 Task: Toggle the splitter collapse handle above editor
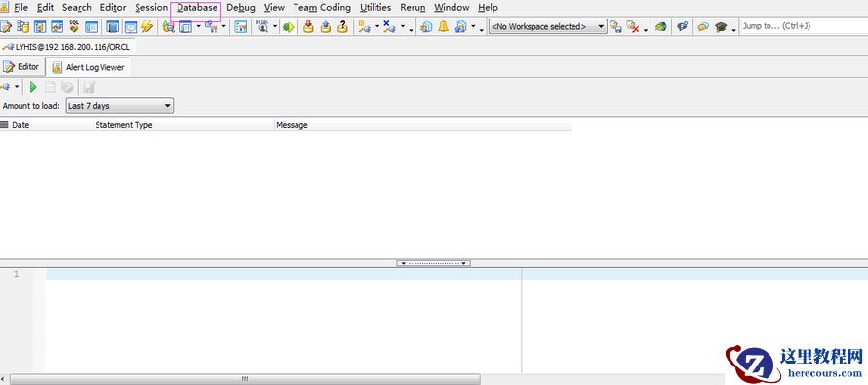[433, 263]
